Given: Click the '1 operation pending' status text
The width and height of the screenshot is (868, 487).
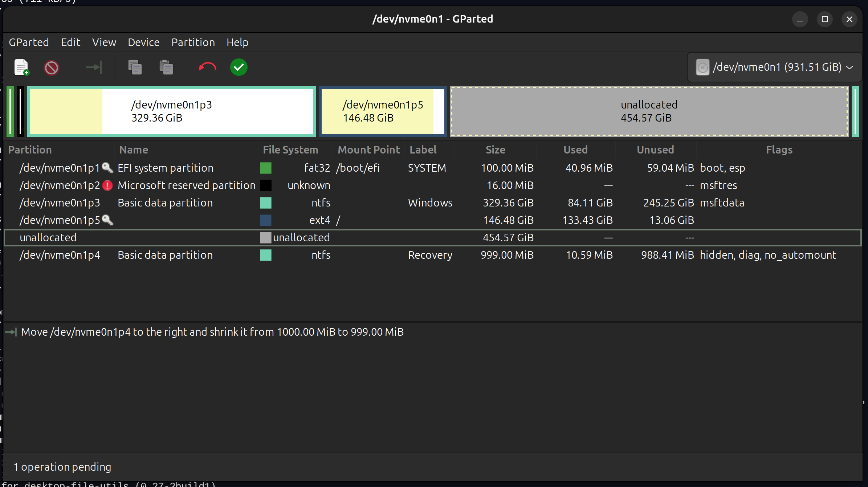Looking at the screenshot, I should tap(62, 467).
